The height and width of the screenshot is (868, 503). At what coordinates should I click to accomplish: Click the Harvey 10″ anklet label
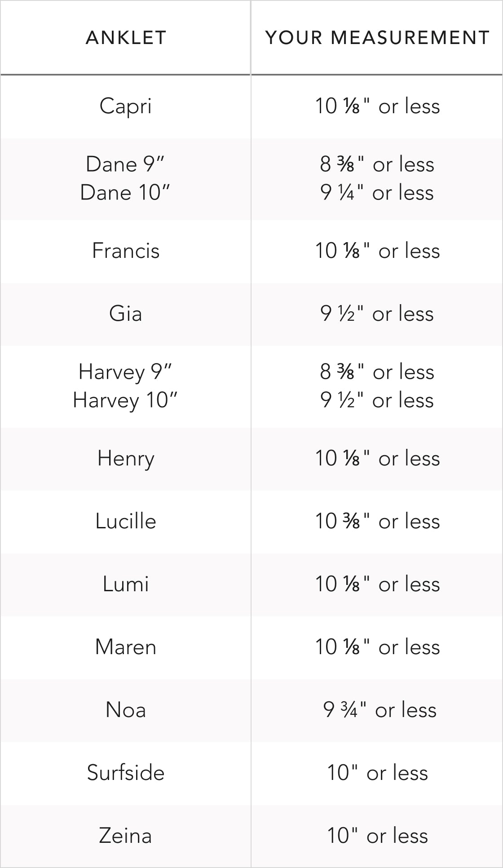tap(126, 400)
